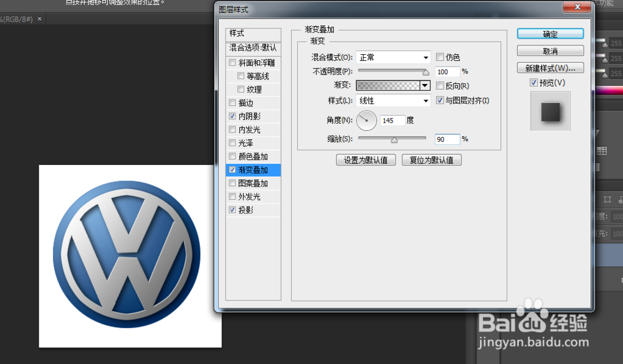
Task: Click the style preview thumbnail
Action: coord(550,111)
